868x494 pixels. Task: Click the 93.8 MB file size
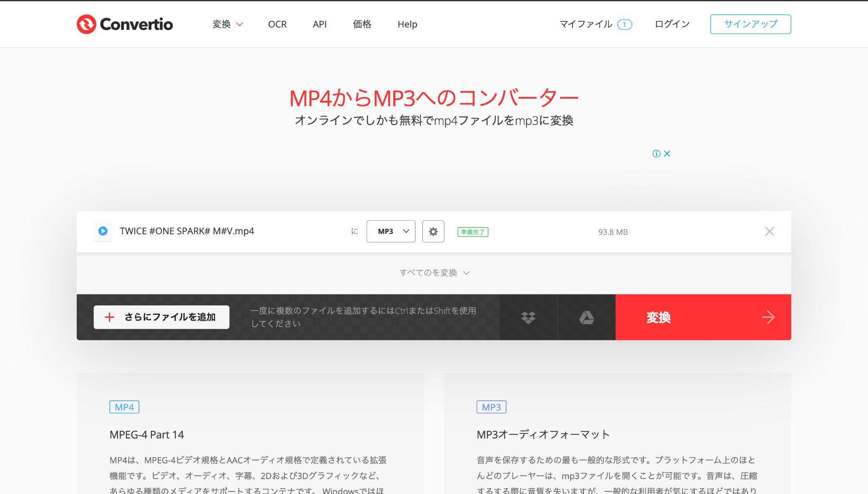tap(613, 232)
